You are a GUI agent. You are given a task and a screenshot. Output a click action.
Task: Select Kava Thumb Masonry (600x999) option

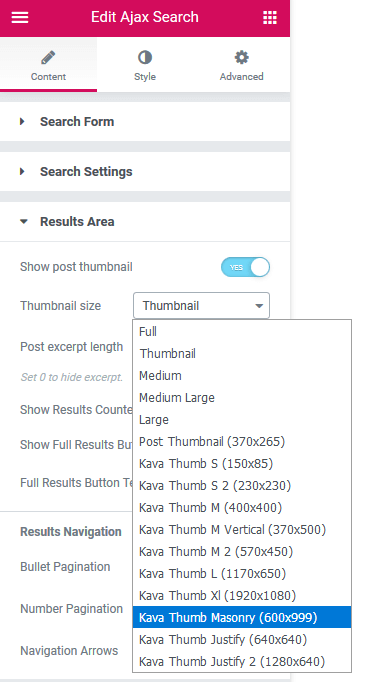(242, 617)
